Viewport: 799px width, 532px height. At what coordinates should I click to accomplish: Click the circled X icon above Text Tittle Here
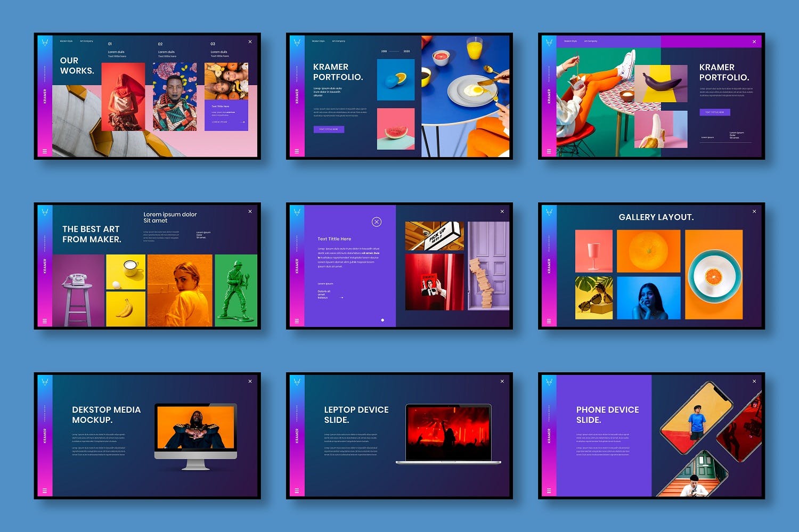click(377, 222)
